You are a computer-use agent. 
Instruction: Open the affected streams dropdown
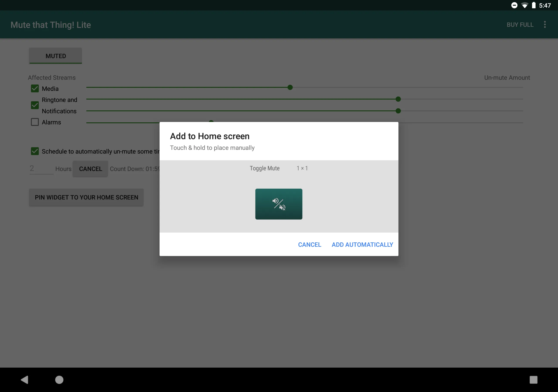51,77
